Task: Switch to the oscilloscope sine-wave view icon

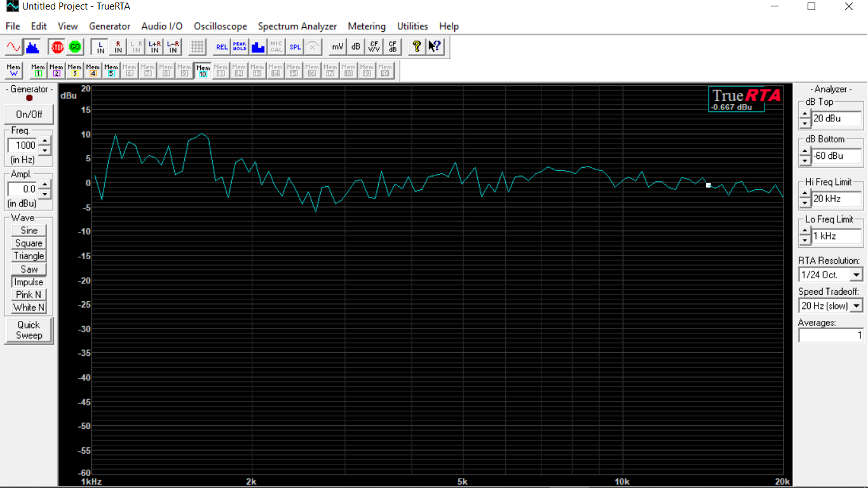Action: coord(13,46)
